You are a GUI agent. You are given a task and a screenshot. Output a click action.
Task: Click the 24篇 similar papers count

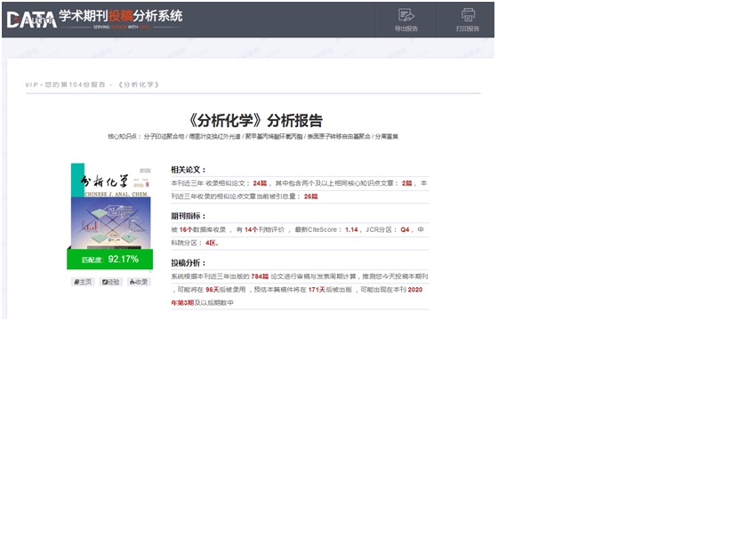tap(260, 183)
